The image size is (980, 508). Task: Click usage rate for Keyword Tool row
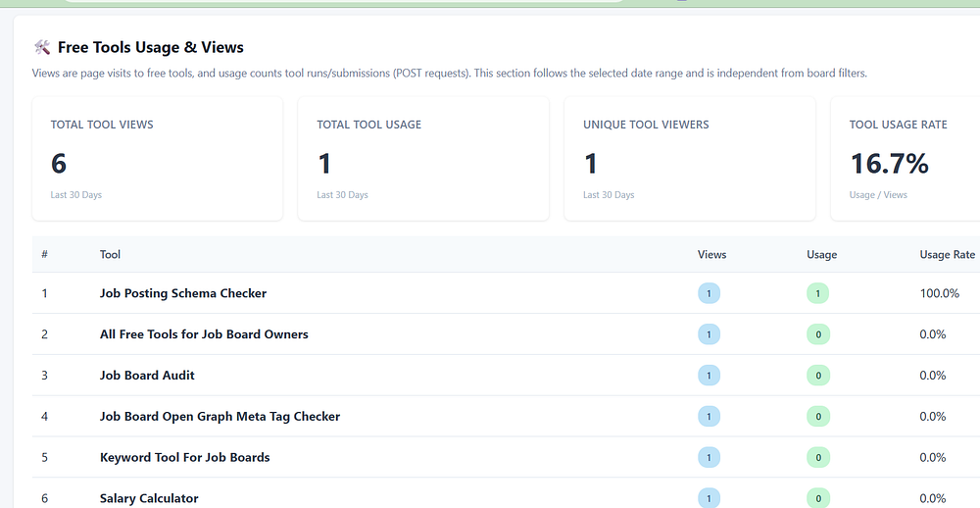933,457
